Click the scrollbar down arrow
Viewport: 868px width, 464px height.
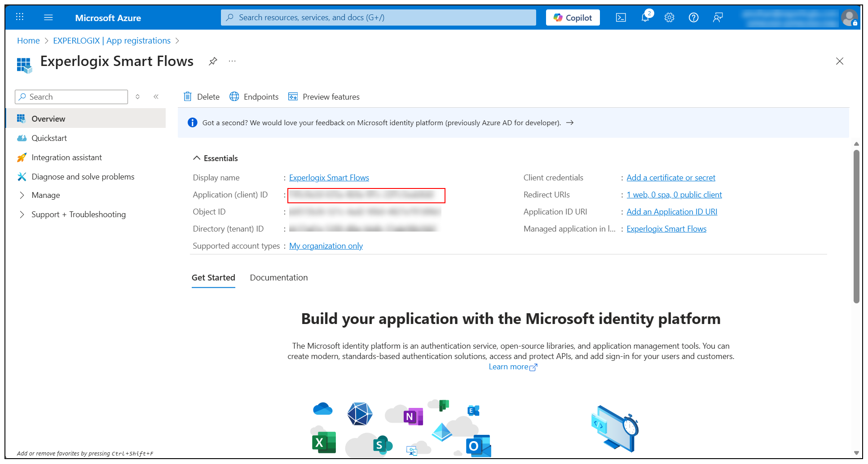856,453
